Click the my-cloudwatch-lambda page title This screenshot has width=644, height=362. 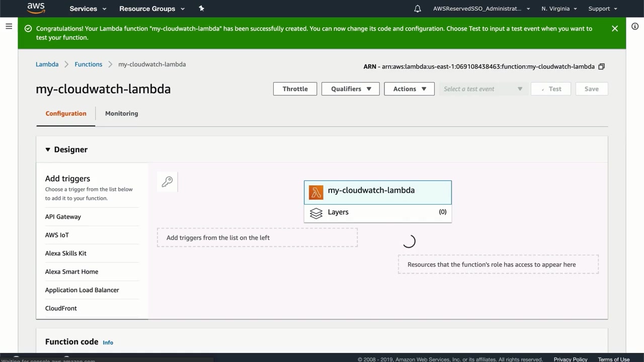(x=103, y=89)
